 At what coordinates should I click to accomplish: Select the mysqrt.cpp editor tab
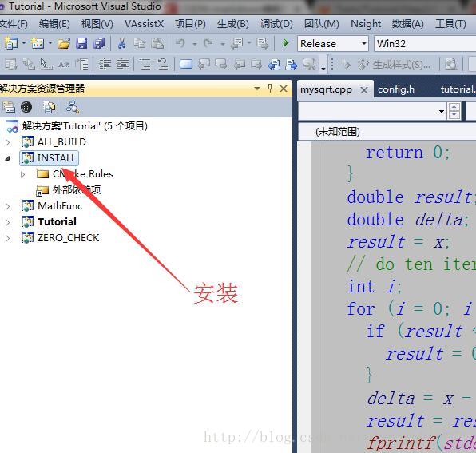(326, 89)
